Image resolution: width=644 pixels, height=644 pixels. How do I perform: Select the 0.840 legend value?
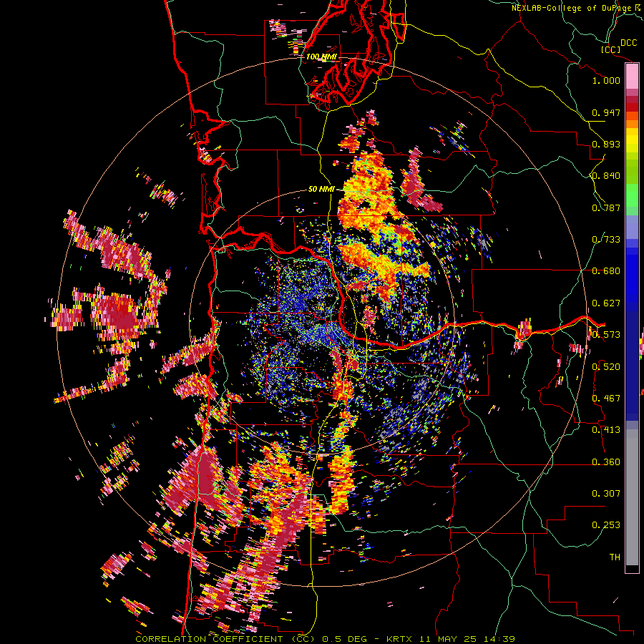pos(606,176)
